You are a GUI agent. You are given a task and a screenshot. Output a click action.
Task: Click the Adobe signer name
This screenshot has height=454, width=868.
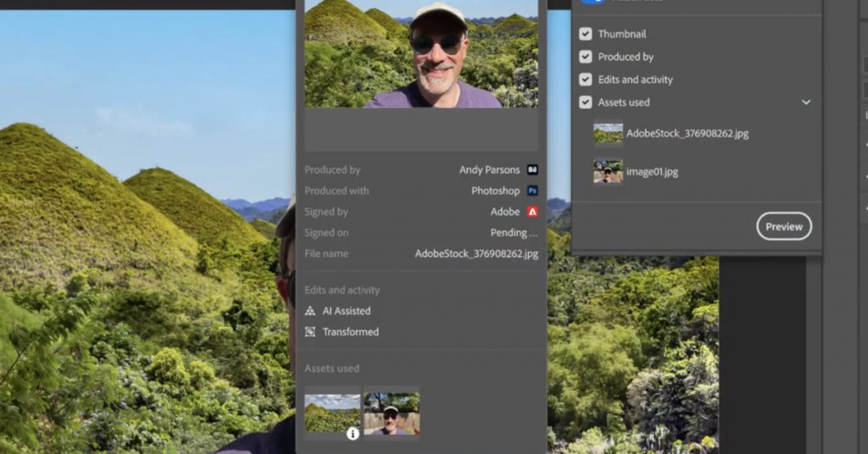(505, 212)
